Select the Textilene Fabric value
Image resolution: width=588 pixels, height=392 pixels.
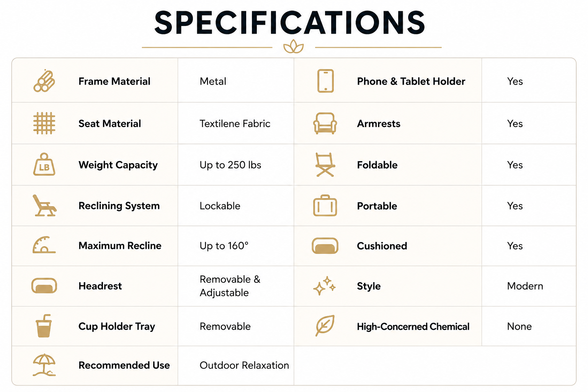(235, 124)
